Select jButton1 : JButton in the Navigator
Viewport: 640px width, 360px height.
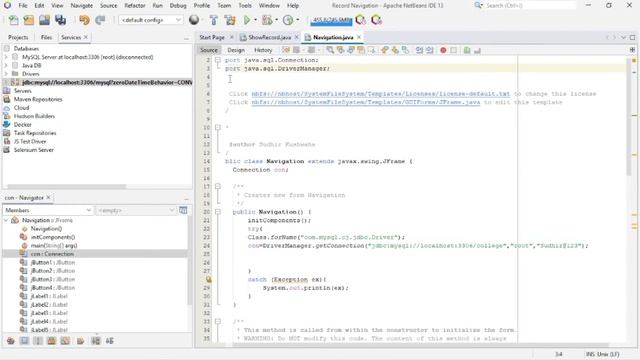pyautogui.click(x=53, y=262)
